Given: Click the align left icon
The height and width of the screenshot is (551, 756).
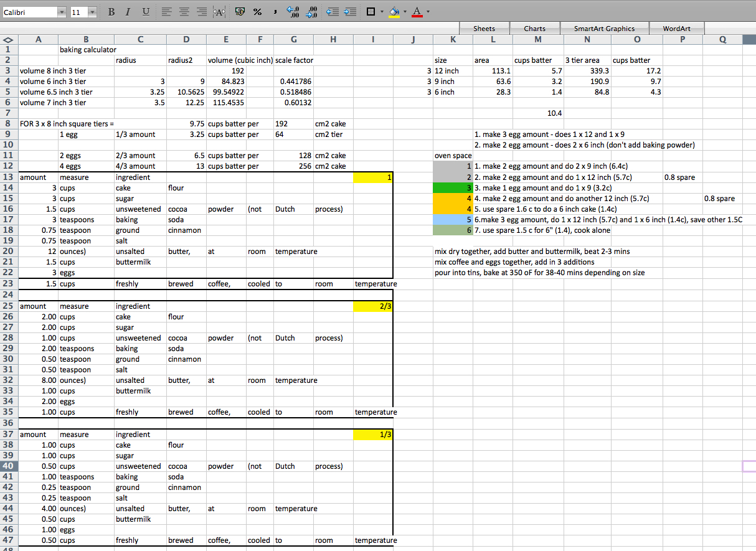Looking at the screenshot, I should [x=166, y=12].
